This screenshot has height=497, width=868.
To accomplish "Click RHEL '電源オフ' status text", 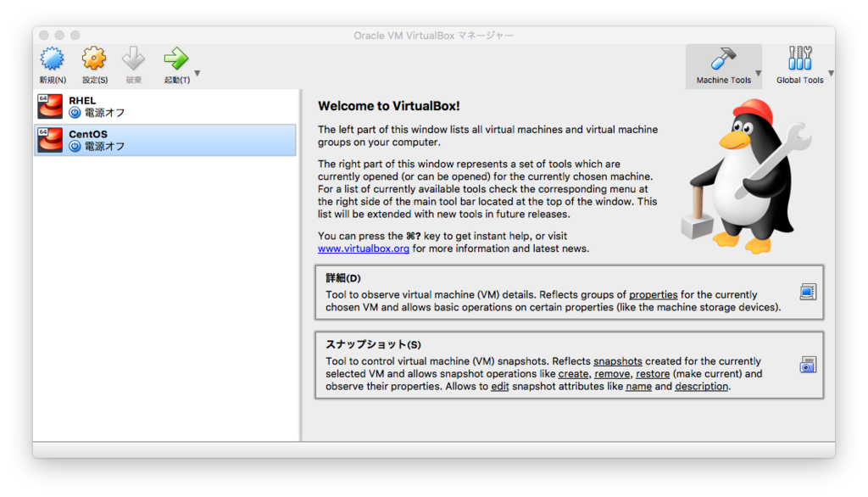I will click(x=104, y=113).
